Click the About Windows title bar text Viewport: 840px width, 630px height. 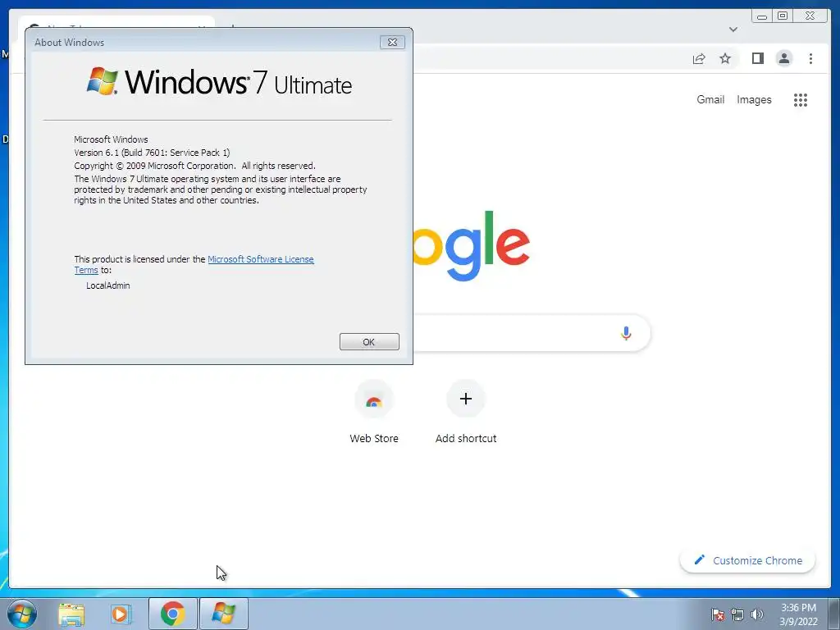click(x=70, y=43)
